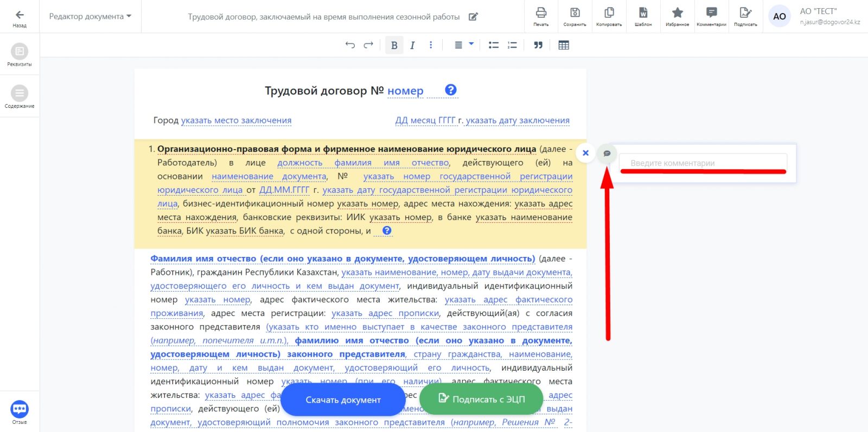Insert a block quote
This screenshot has width=868, height=432.
pos(538,45)
